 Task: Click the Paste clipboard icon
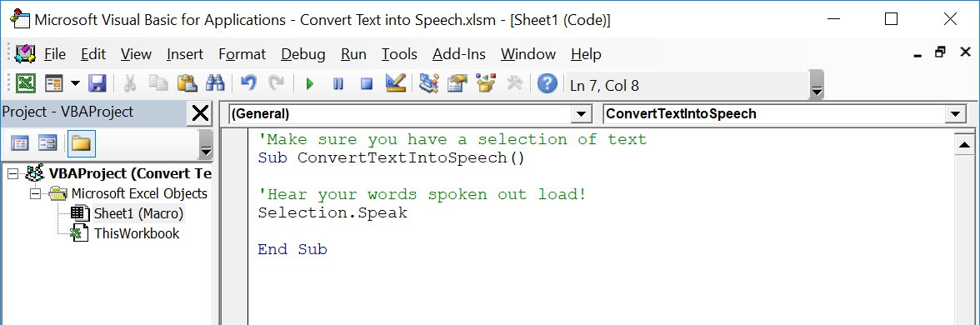187,83
